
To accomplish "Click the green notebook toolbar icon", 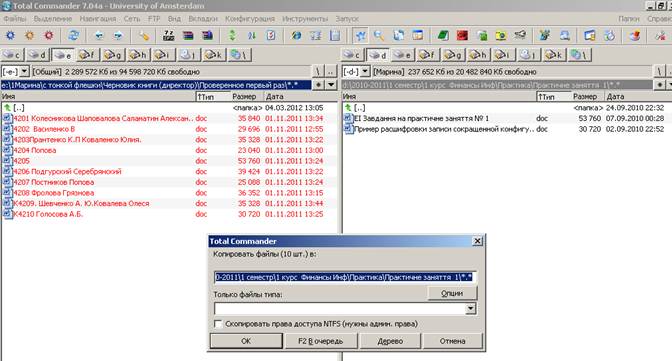I will (x=443, y=36).
